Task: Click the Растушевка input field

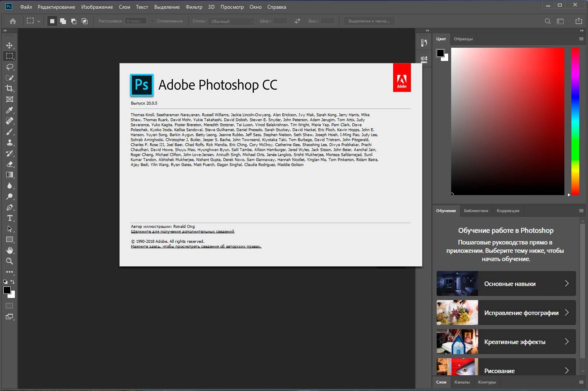Action: [136, 21]
